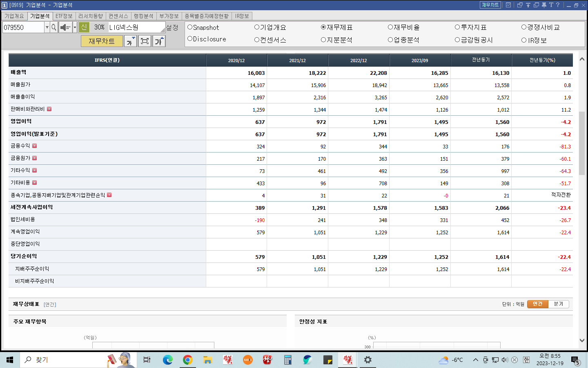Click scroll down arrow on page scrollbar
Viewport: 588px width, 368px height.
click(x=582, y=340)
